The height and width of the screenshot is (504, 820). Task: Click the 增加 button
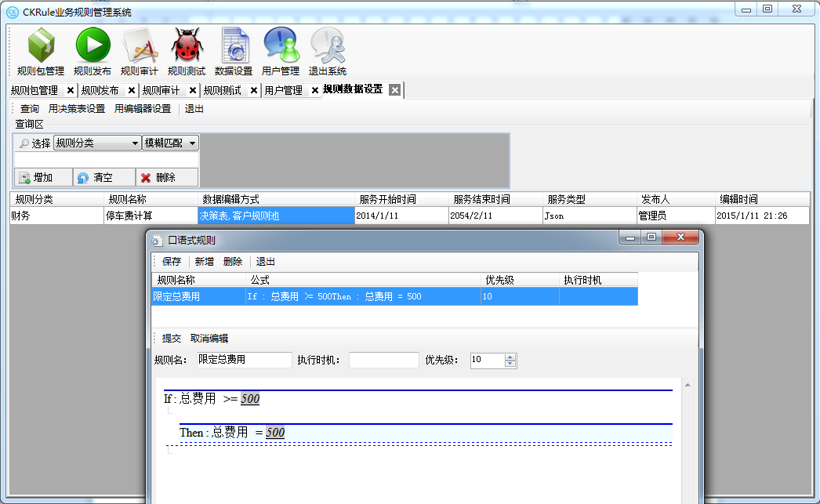coord(43,178)
